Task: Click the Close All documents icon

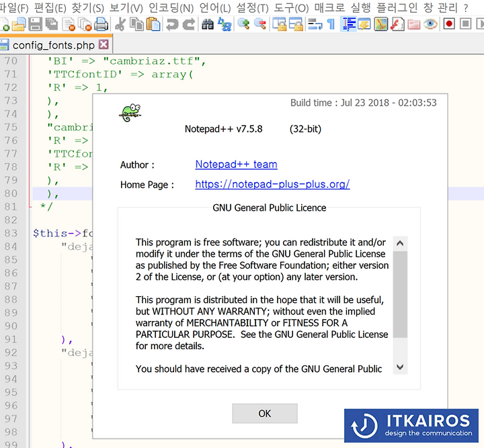Action: point(85,24)
